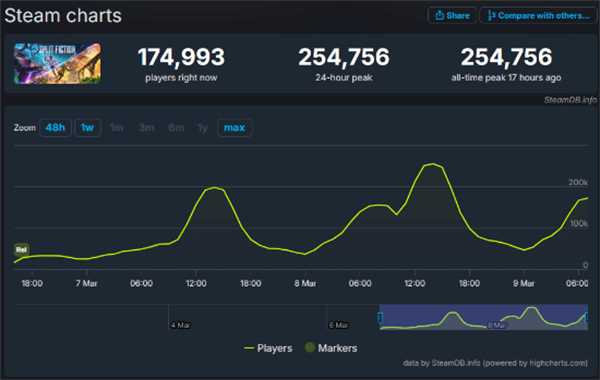The image size is (600, 380).
Task: Click the Steam charts heading
Action: [x=63, y=16]
